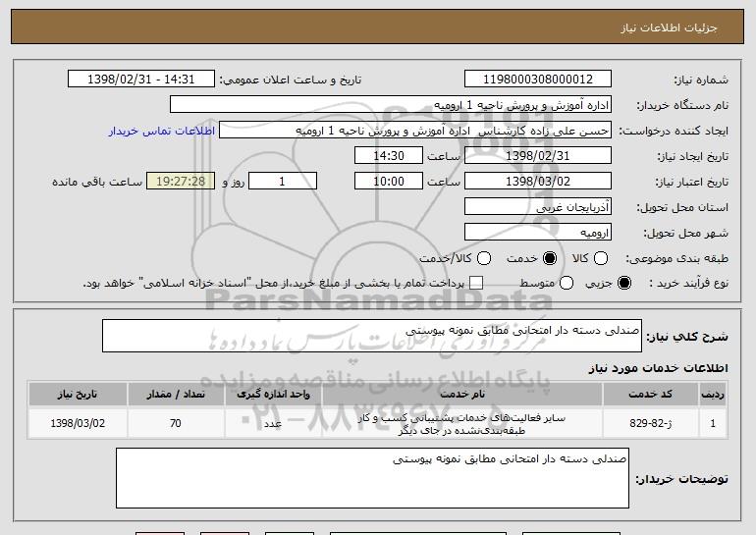
Task: Click the ایجاد کننده درخواست field
Action: (x=415, y=131)
